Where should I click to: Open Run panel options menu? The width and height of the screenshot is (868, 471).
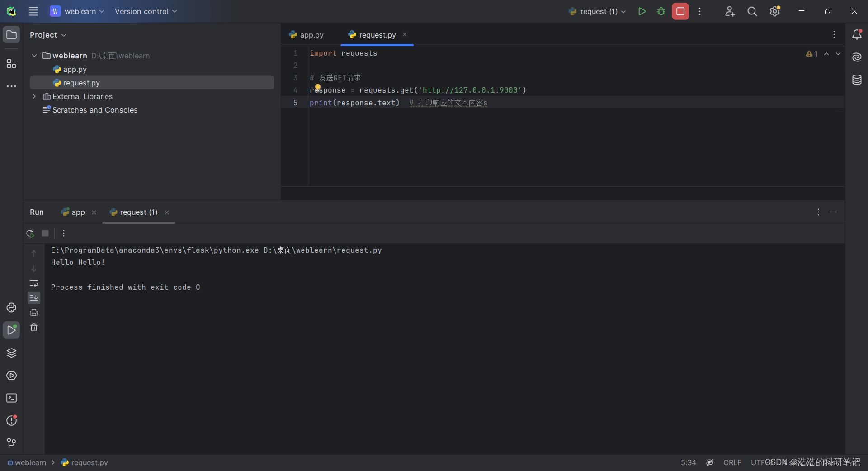click(x=818, y=212)
